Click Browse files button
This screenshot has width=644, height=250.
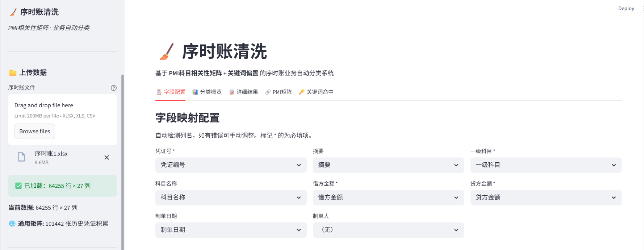pos(35,131)
